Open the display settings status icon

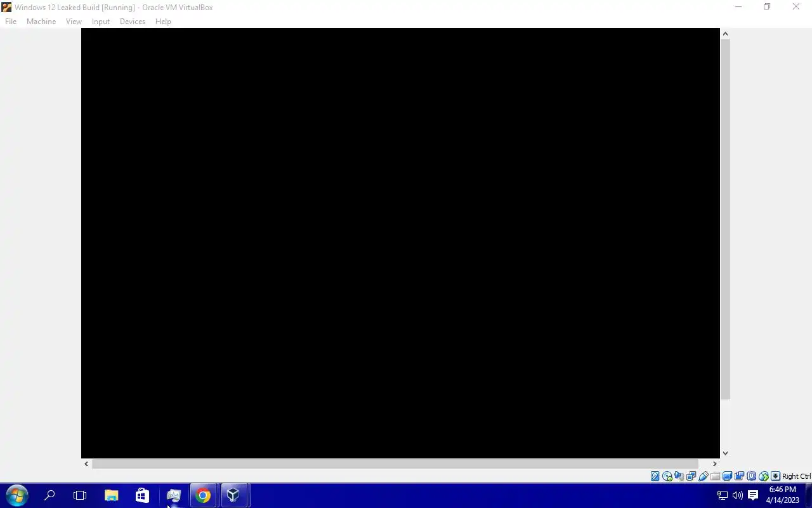click(728, 476)
